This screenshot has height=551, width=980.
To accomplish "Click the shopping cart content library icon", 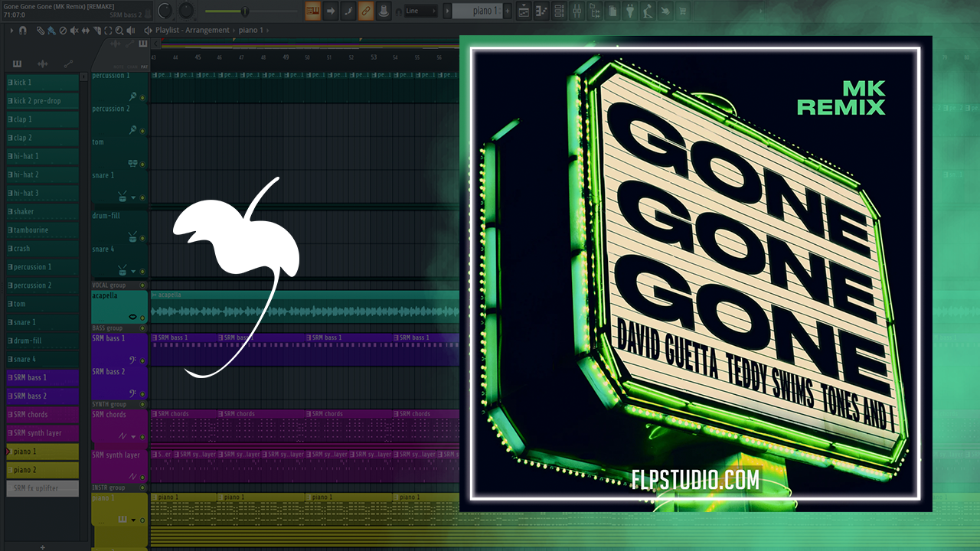I will tap(681, 11).
